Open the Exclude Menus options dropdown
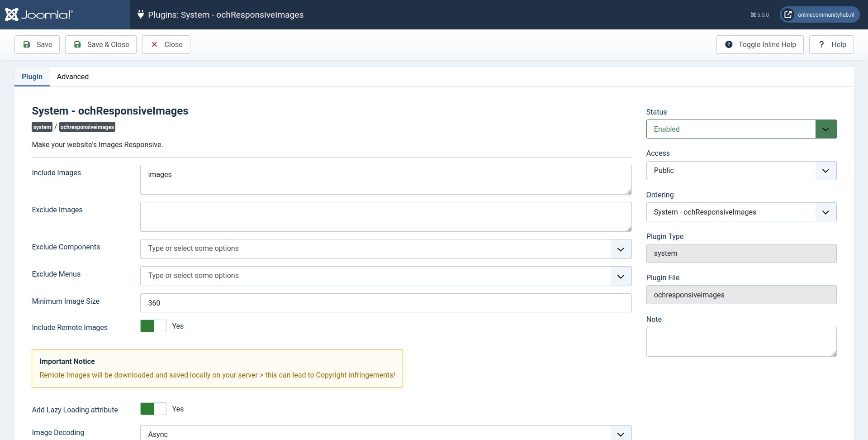Screen dimensions: 868x440 (386, 276)
